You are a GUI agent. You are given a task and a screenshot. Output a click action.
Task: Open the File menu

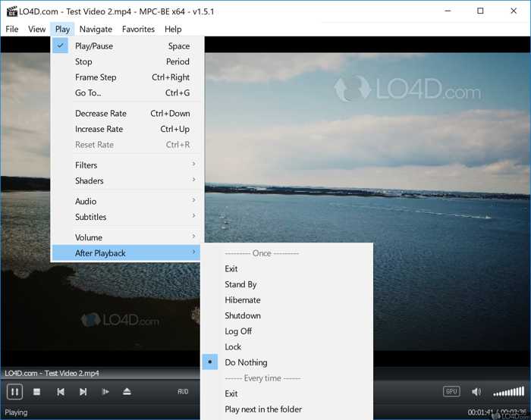coord(12,29)
